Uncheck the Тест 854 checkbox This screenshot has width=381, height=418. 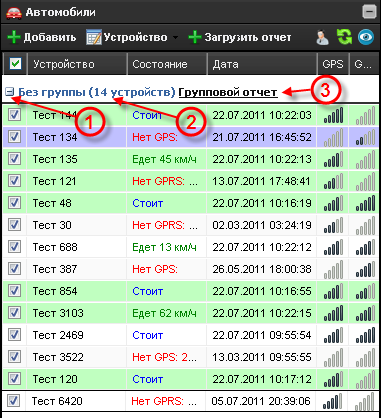[x=14, y=291]
